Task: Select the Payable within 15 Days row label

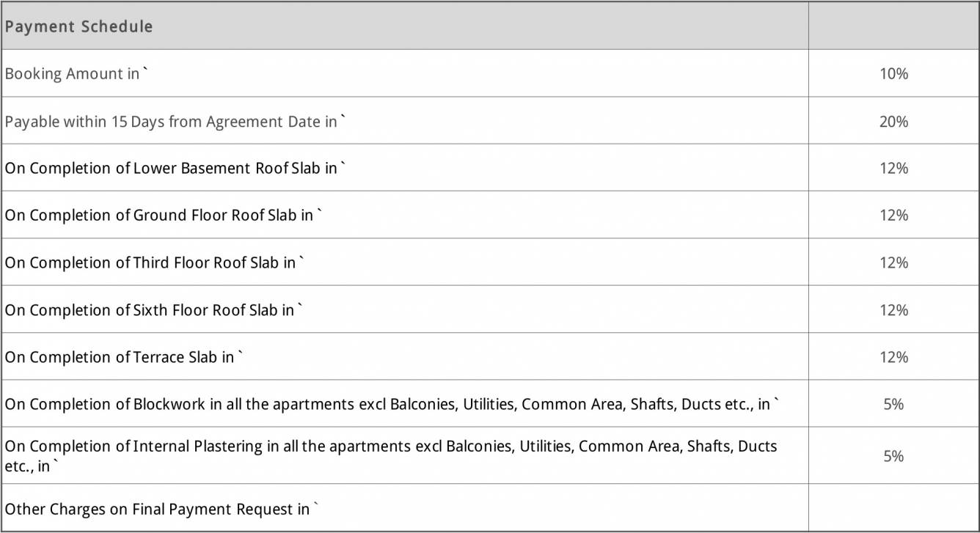Action: point(175,121)
